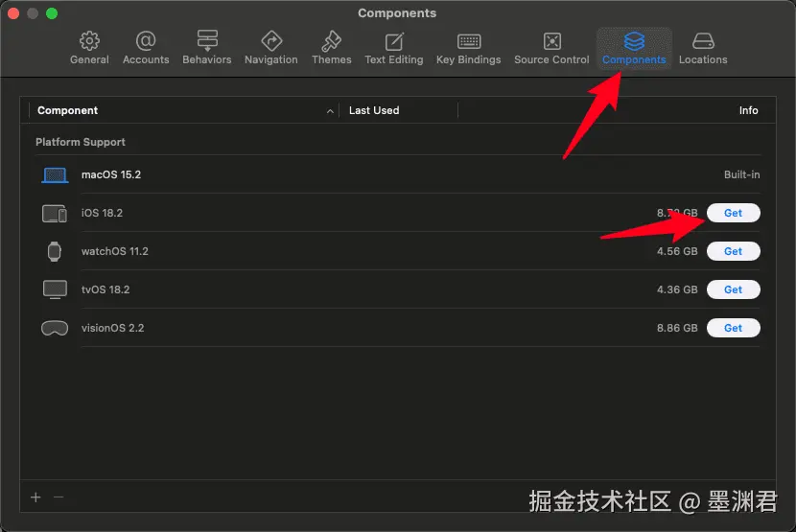
Task: Select the Components stacked layers icon
Action: click(x=634, y=41)
